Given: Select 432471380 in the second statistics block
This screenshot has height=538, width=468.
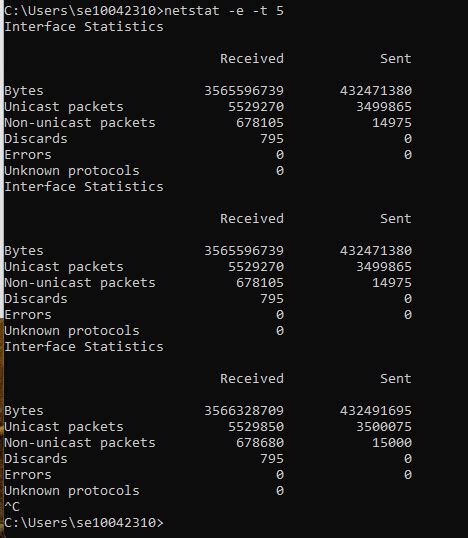Looking at the screenshot, I should 376,250.
